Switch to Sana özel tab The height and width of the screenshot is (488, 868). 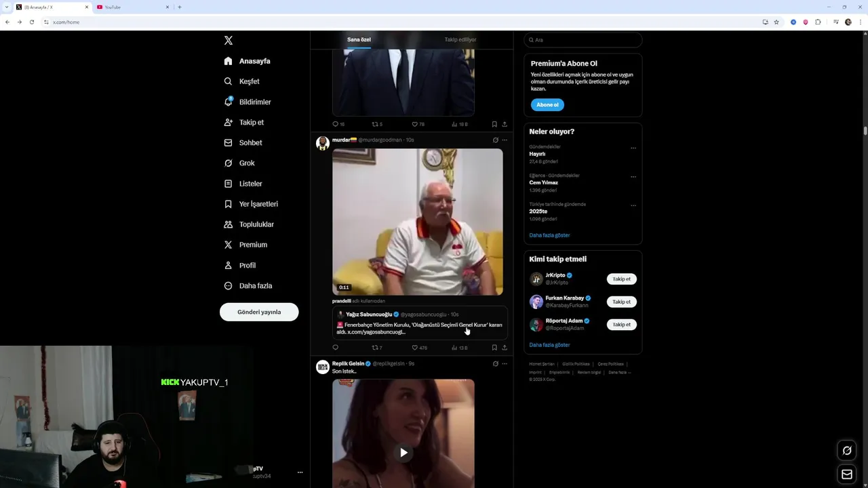(359, 40)
